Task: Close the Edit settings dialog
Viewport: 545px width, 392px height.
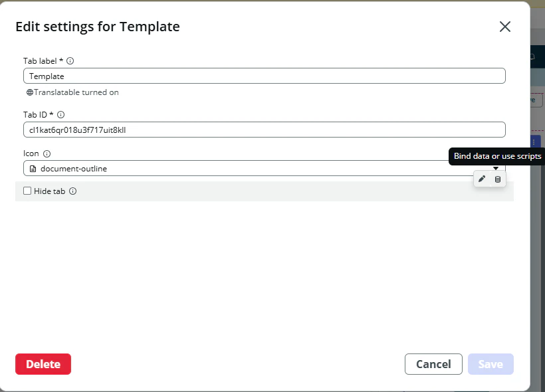Action: point(504,27)
